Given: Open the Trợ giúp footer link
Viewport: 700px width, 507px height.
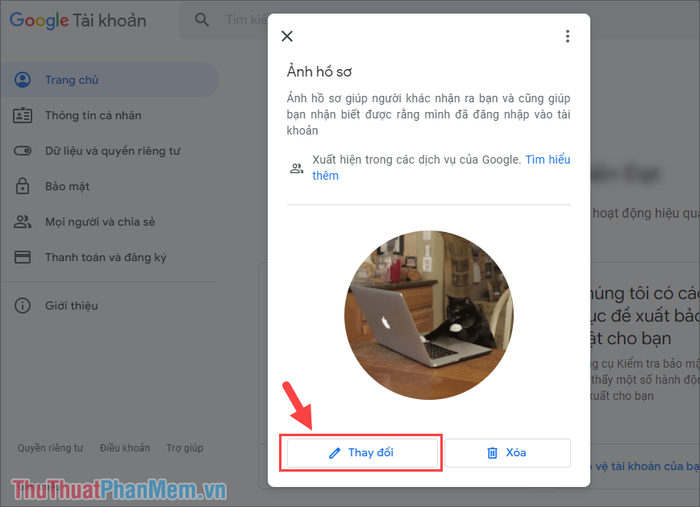Looking at the screenshot, I should [185, 448].
